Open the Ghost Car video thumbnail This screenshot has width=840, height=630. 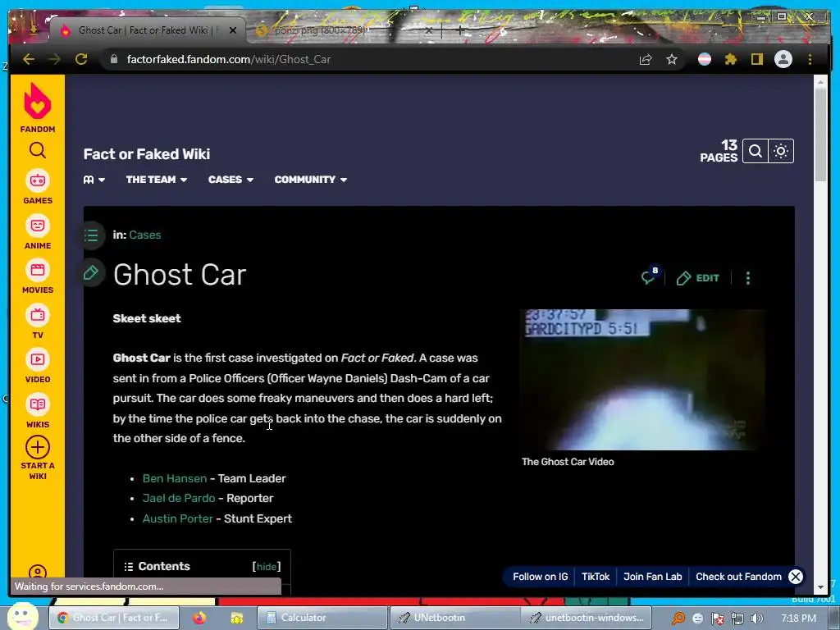pyautogui.click(x=643, y=380)
